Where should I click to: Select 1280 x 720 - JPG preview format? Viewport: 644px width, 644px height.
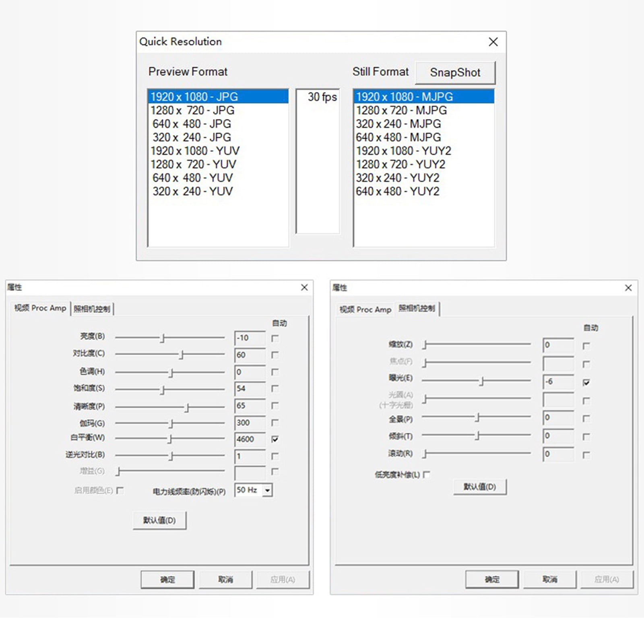coord(218,110)
